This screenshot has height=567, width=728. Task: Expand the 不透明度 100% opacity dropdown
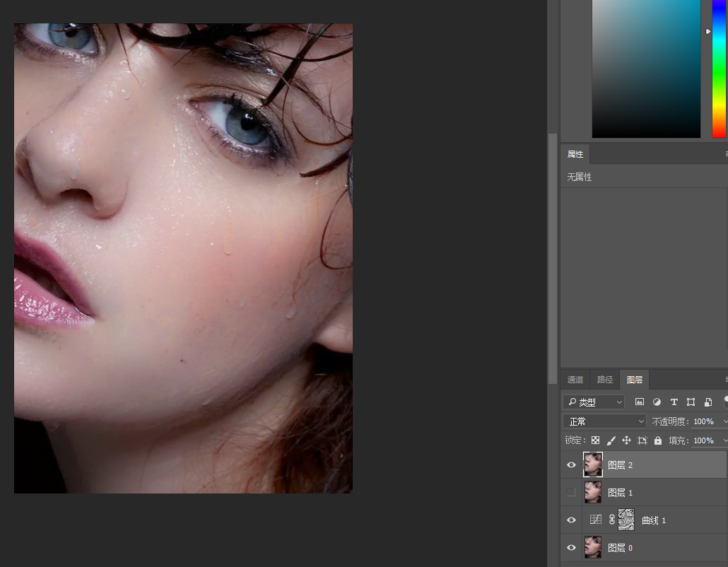[x=724, y=421]
